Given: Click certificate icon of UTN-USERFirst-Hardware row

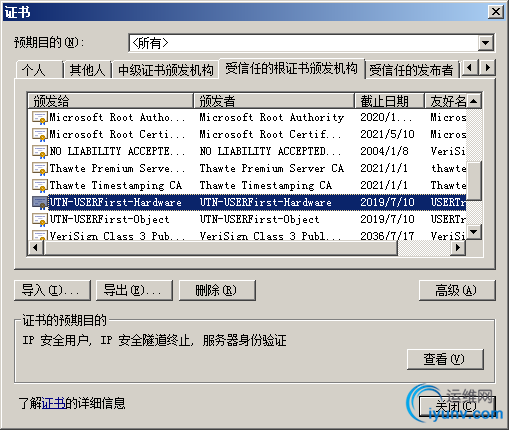Looking at the screenshot, I should (x=39, y=203).
